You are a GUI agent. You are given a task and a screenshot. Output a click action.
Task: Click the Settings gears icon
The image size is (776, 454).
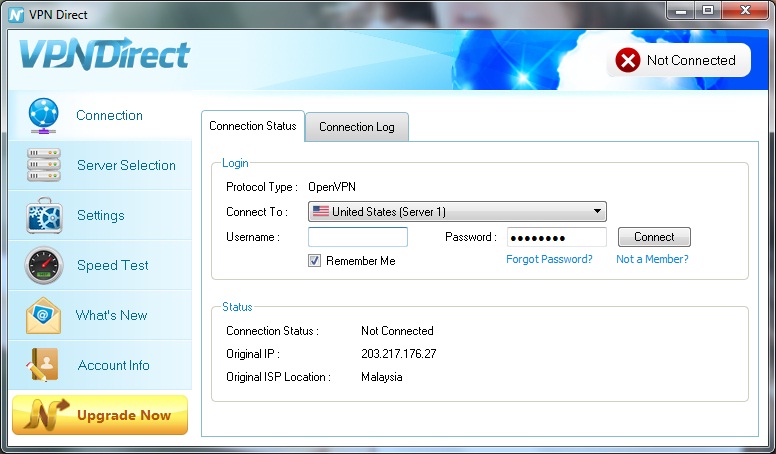(44, 215)
